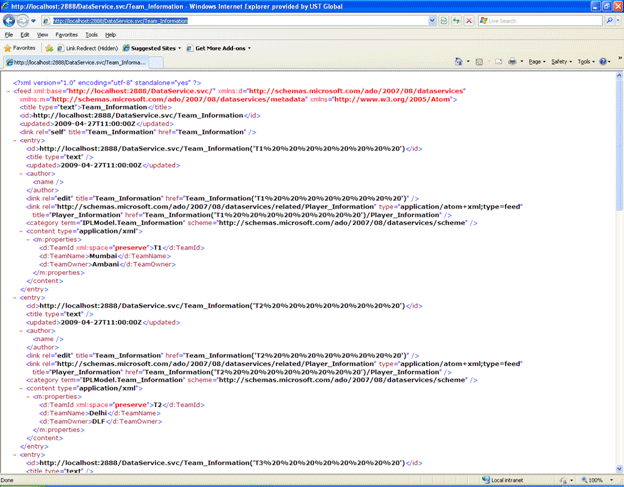The image size is (624, 487).
Task: Open the dropdown arrow beside the Home icon
Action: [468, 62]
